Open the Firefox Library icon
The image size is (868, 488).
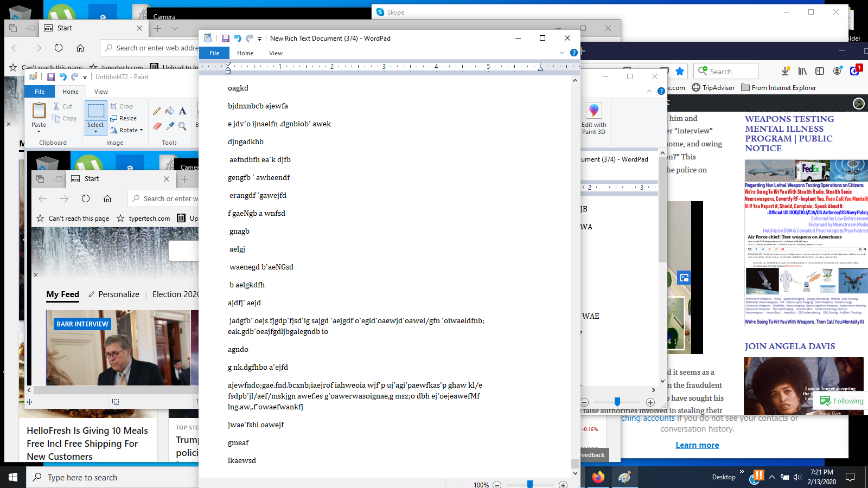[x=802, y=71]
